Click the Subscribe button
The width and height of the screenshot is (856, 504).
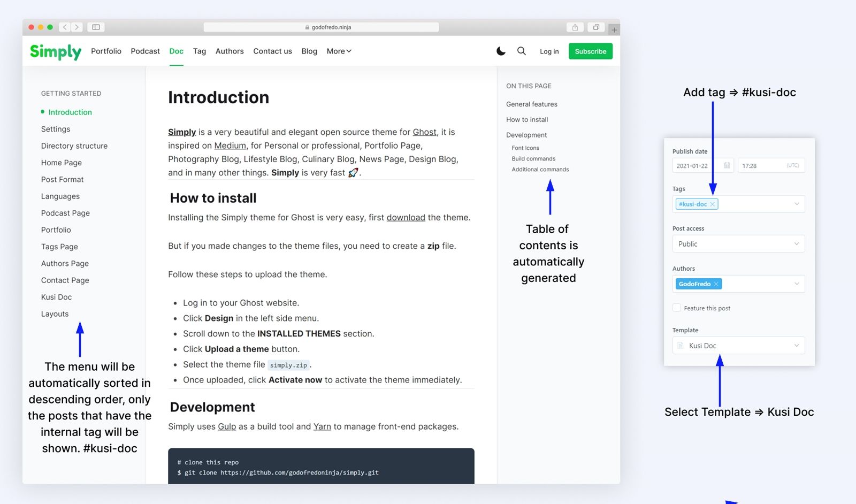[591, 51]
